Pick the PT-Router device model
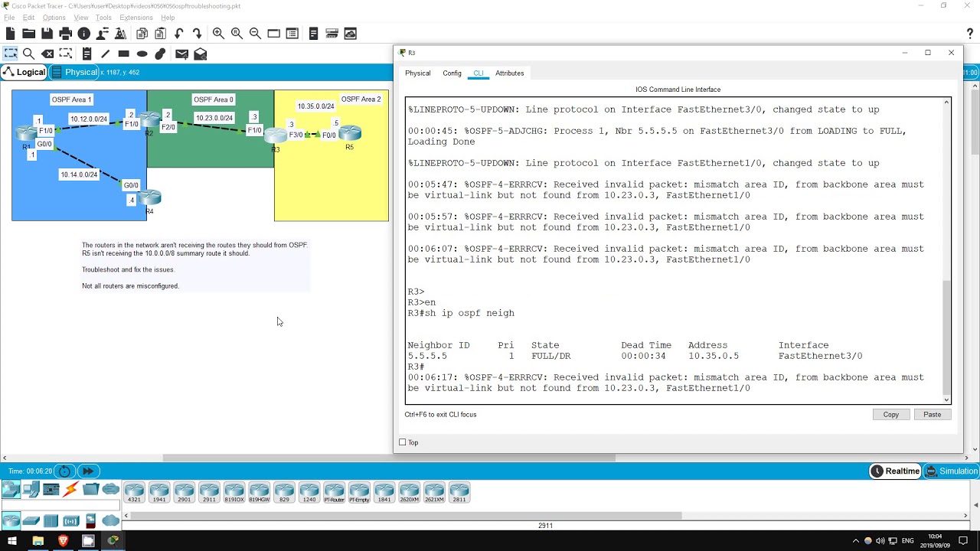The image size is (980, 551). 334,493
